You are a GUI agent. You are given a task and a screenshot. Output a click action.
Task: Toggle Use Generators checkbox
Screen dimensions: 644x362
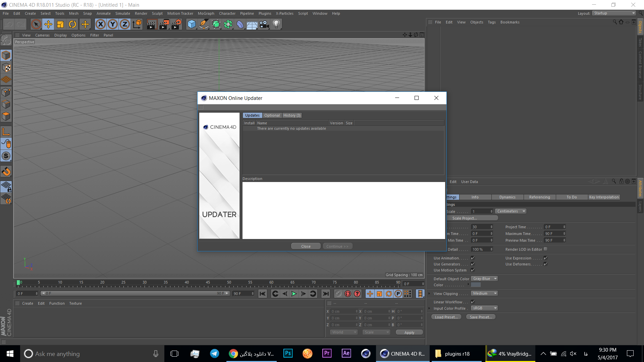click(x=473, y=264)
